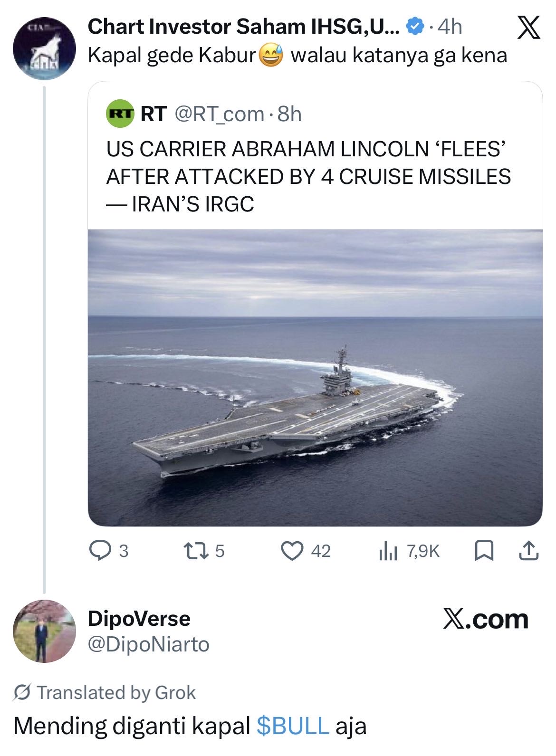Click the RT account logo
The height and width of the screenshot is (756, 556).
119,114
